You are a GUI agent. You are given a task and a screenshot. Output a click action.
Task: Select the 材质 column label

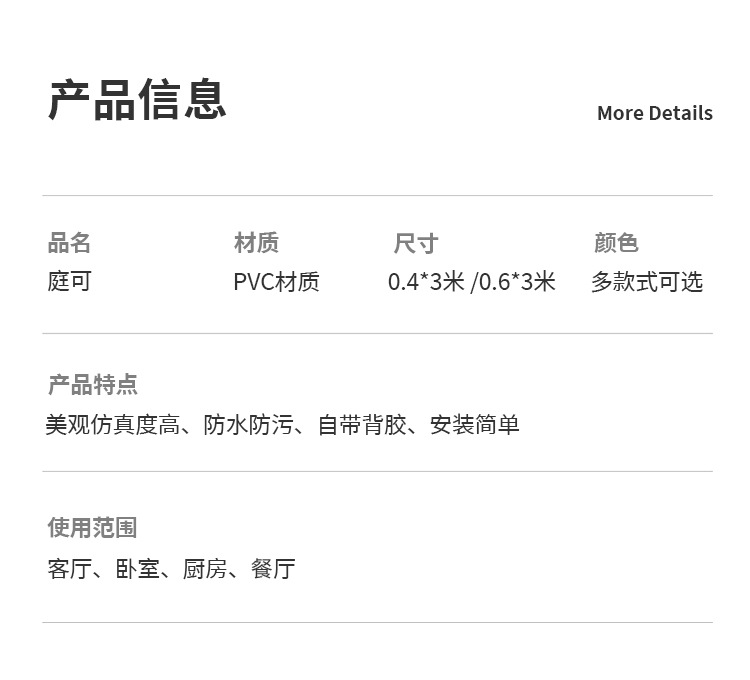tap(256, 243)
